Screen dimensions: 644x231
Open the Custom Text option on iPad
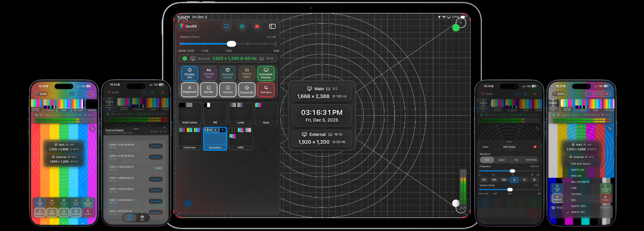(209, 73)
